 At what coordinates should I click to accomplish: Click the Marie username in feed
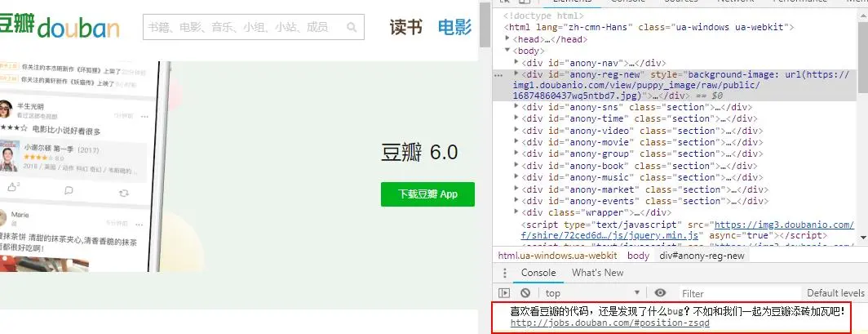(20, 214)
